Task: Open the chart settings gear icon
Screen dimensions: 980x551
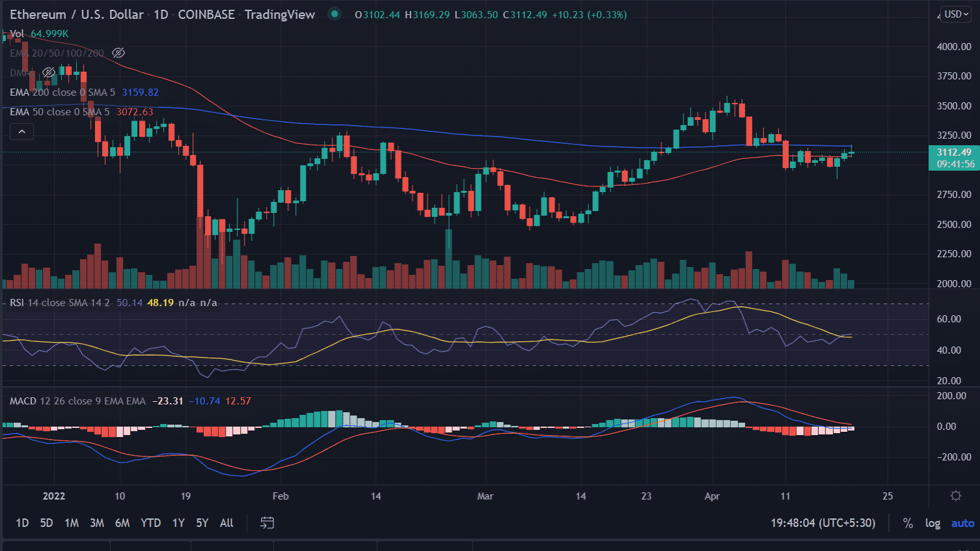Action: pyautogui.click(x=955, y=496)
